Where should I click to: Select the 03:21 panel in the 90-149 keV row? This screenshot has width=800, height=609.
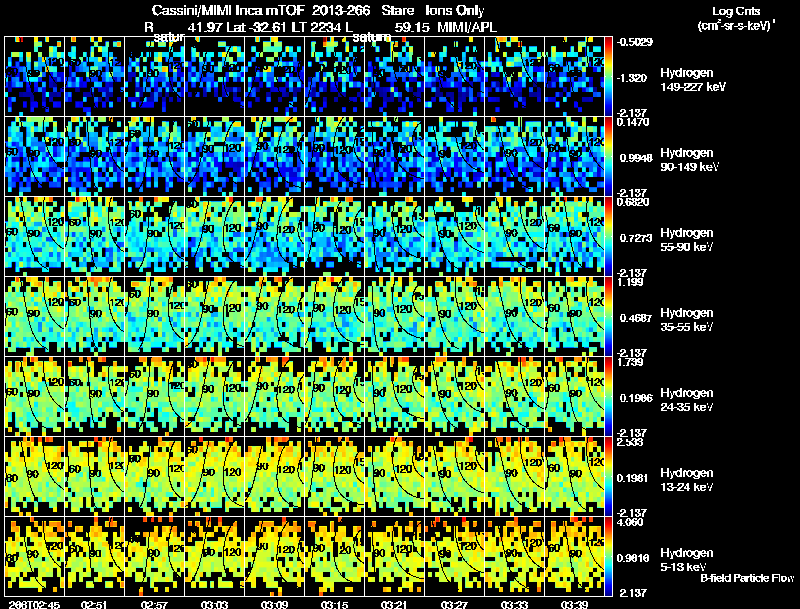[394, 156]
